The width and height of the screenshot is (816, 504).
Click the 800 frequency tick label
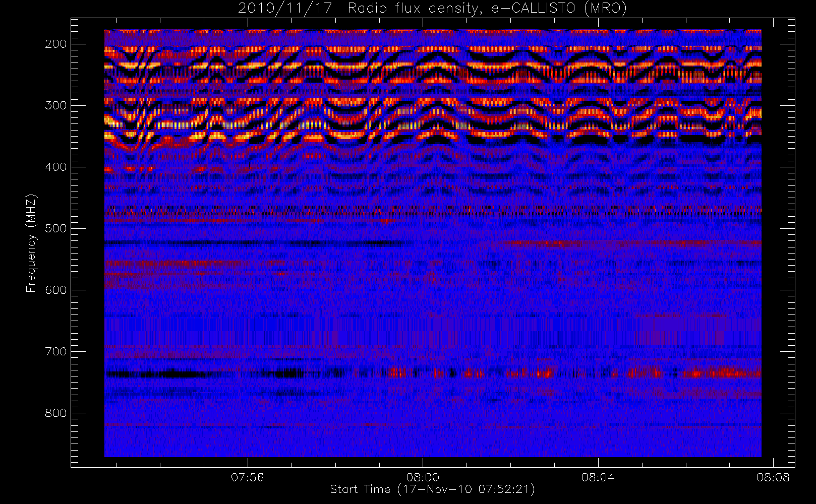pos(56,413)
